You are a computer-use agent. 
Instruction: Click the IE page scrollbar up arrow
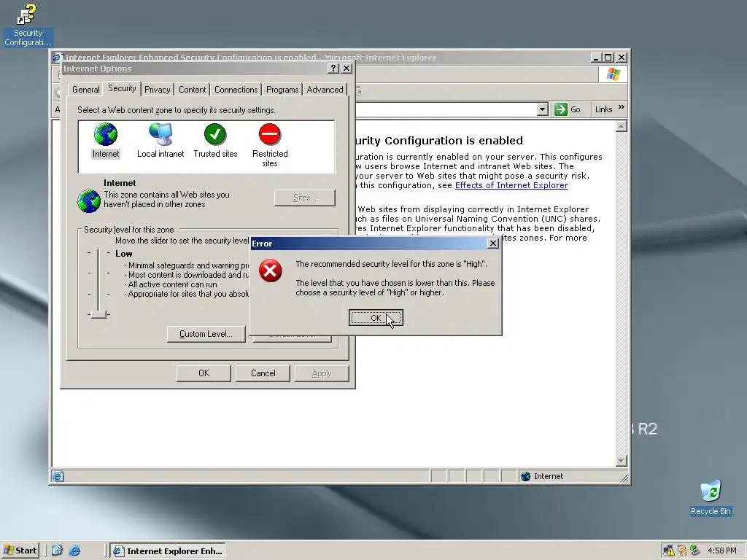[622, 126]
